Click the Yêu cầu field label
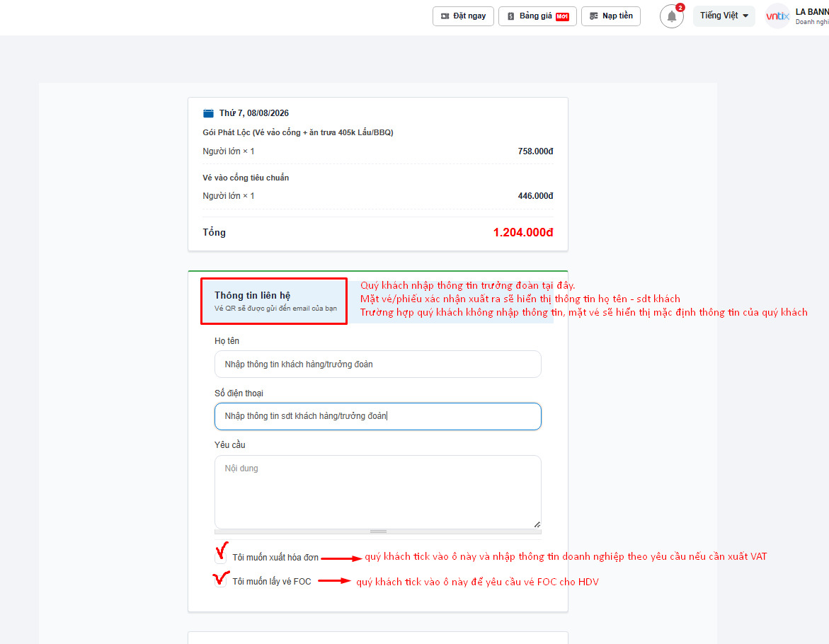 point(230,445)
